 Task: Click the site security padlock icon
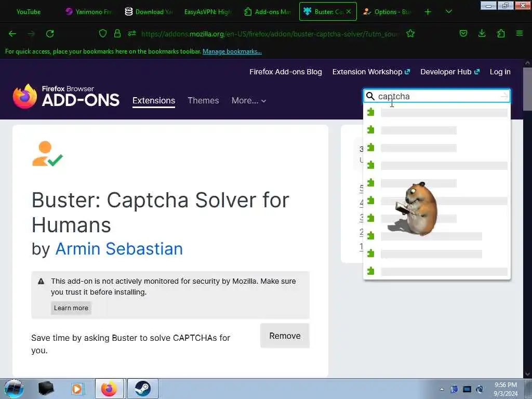click(x=117, y=33)
